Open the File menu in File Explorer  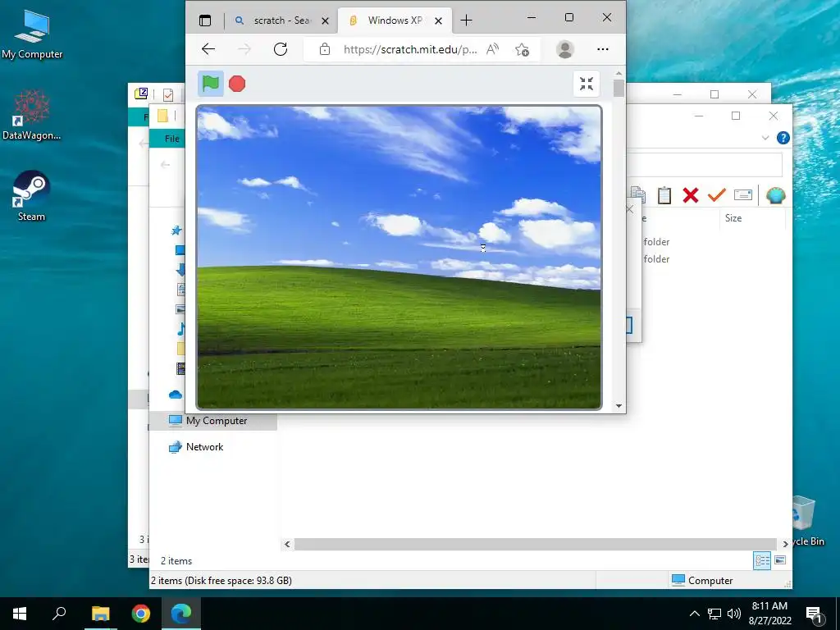[x=171, y=139]
